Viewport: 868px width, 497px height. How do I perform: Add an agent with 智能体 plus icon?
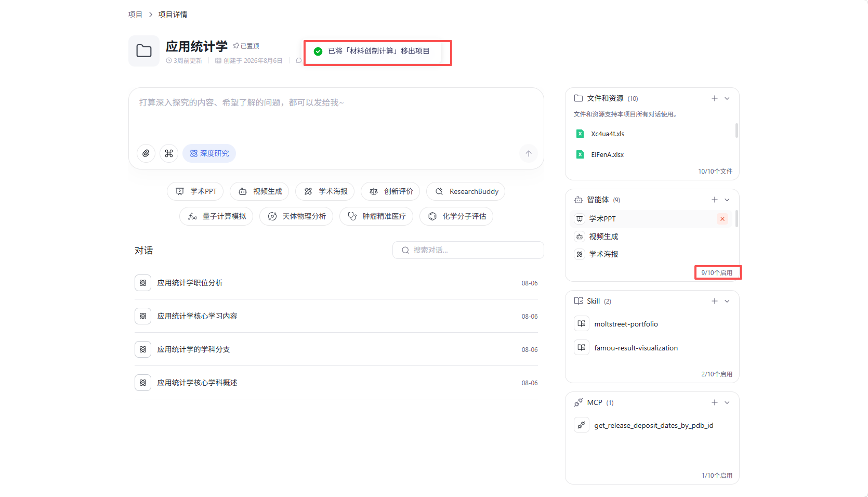coord(715,200)
